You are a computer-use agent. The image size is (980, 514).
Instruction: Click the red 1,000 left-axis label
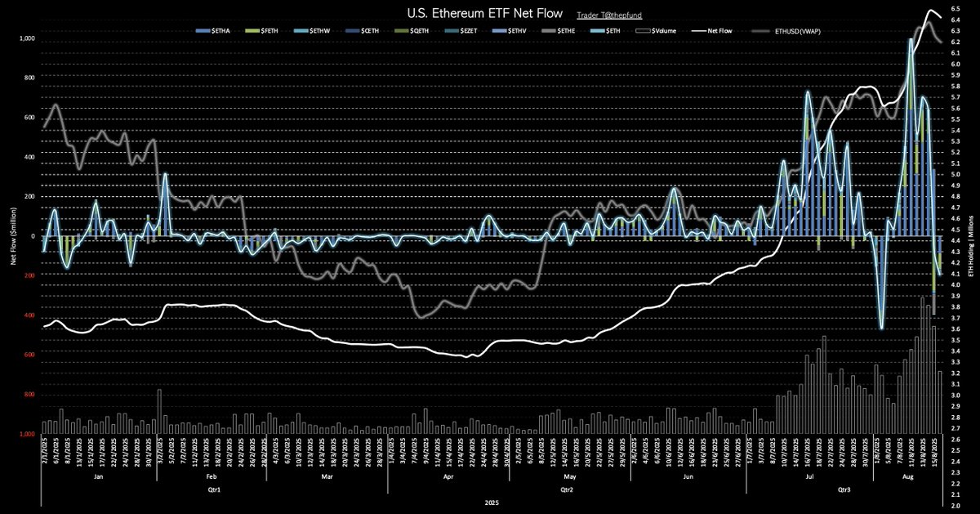point(27,434)
